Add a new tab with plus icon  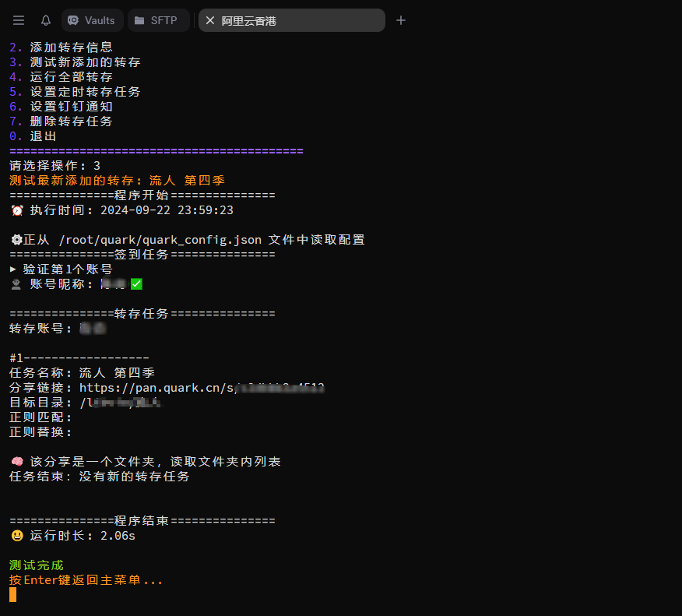tap(401, 20)
